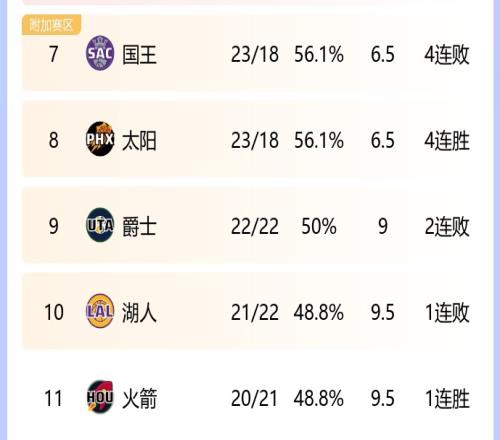Click the Utah Jazz UTA logo
The image size is (500, 440).
100,225
